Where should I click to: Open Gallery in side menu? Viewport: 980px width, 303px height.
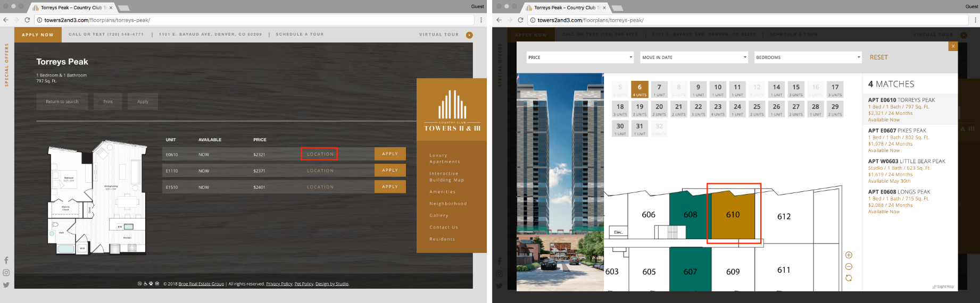(439, 215)
